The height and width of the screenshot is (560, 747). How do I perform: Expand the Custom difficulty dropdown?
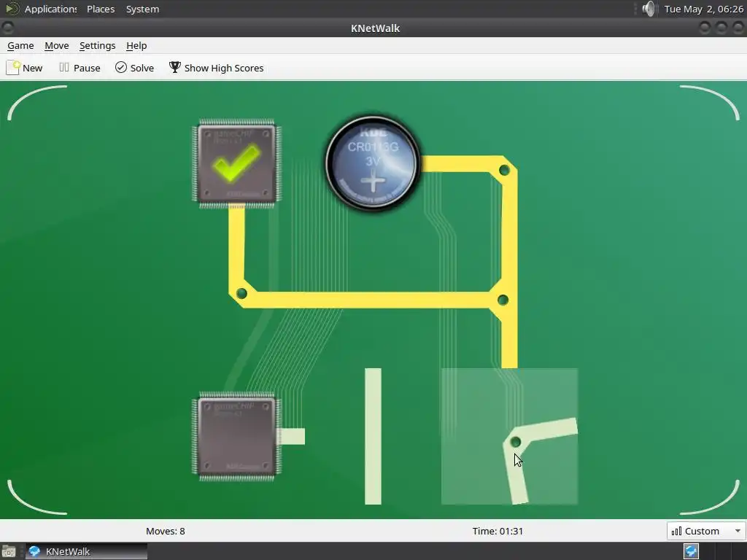(x=706, y=531)
